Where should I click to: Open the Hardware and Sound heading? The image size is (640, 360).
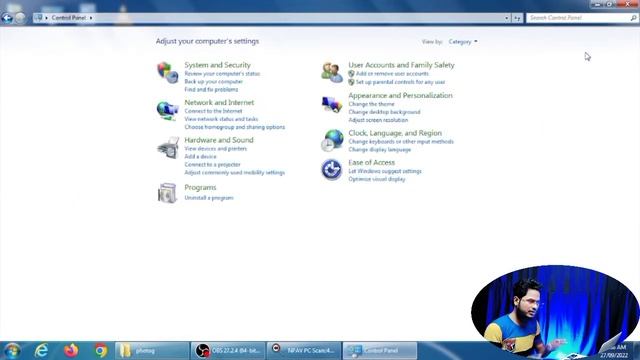[x=219, y=140]
